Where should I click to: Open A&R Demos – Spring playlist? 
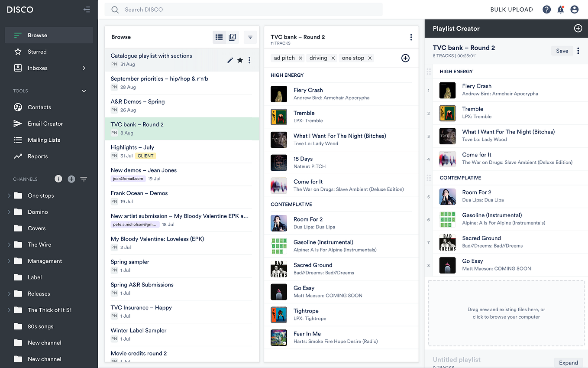click(x=182, y=106)
